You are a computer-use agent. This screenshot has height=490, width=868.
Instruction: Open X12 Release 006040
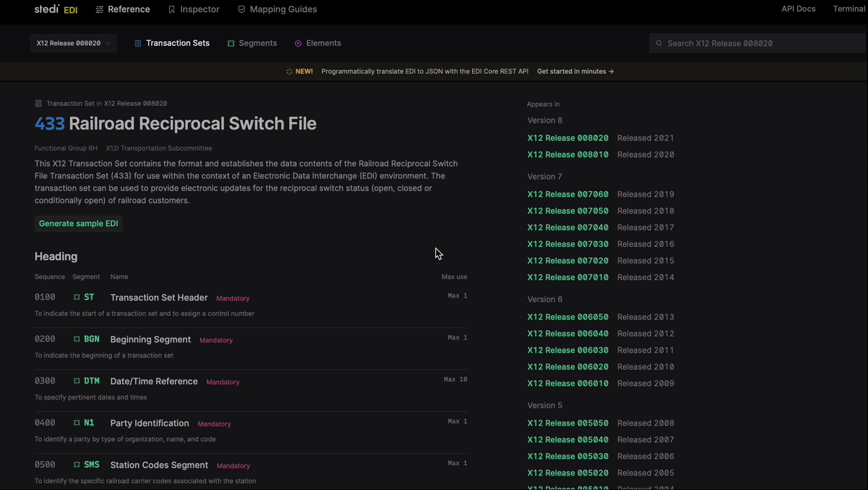click(x=568, y=333)
